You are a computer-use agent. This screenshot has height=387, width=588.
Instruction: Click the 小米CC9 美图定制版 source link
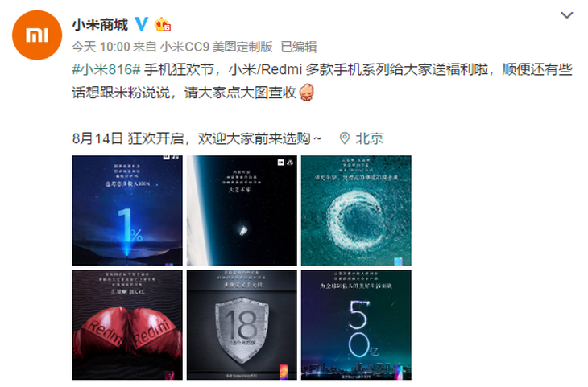point(217,47)
